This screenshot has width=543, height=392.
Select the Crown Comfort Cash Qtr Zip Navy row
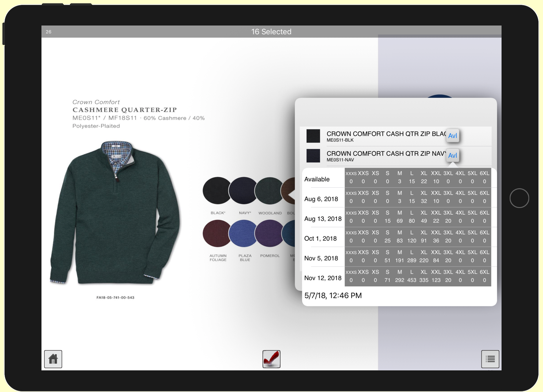pyautogui.click(x=395, y=156)
